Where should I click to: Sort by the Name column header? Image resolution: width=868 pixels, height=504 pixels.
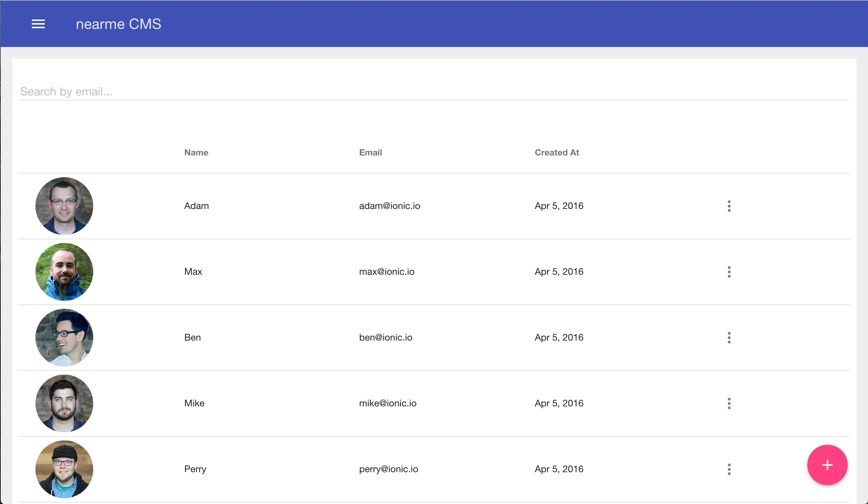click(x=196, y=152)
